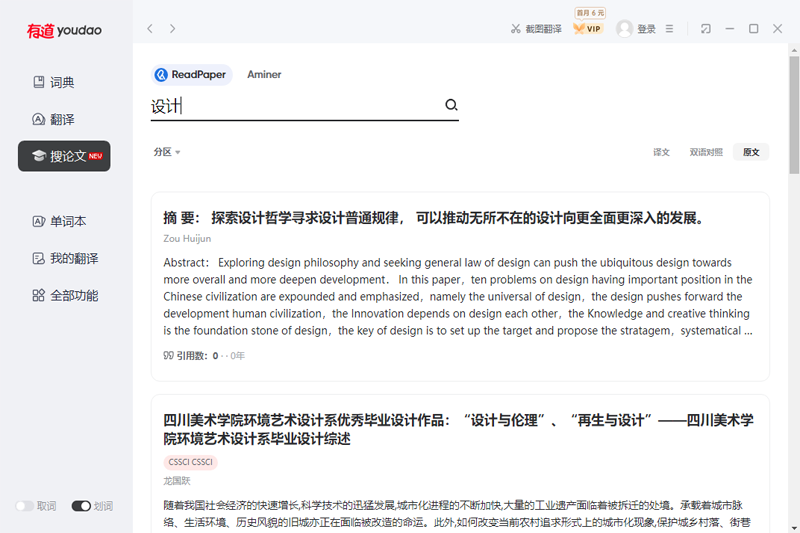Open 全部功能 in sidebar
The width and height of the screenshot is (800, 533).
point(65,296)
